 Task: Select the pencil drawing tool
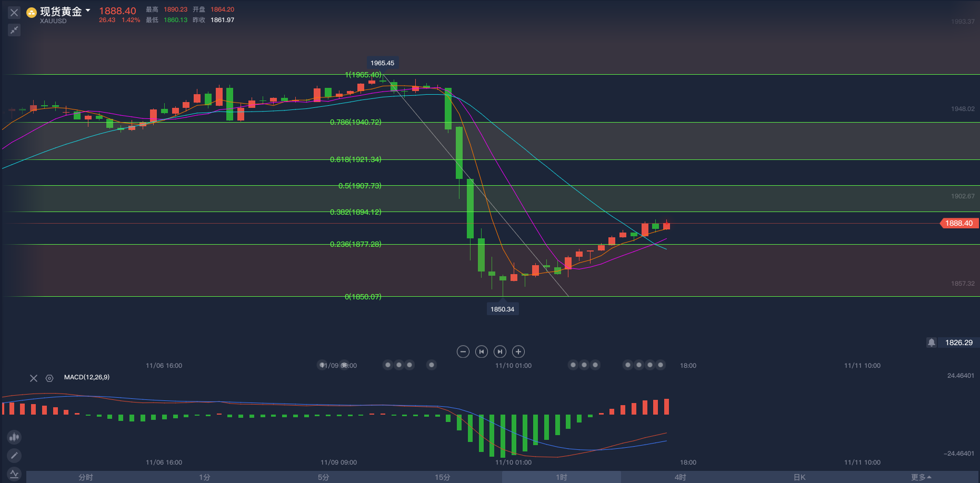coord(14,455)
